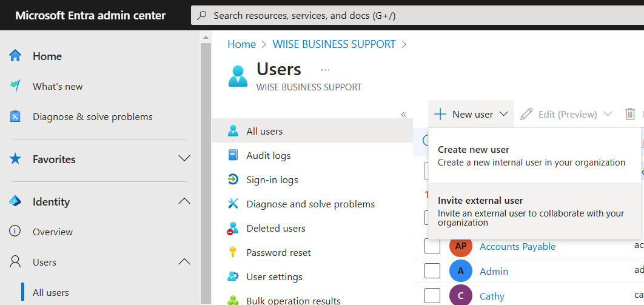Tick the checkbox for Accounts Payable row

click(x=432, y=246)
